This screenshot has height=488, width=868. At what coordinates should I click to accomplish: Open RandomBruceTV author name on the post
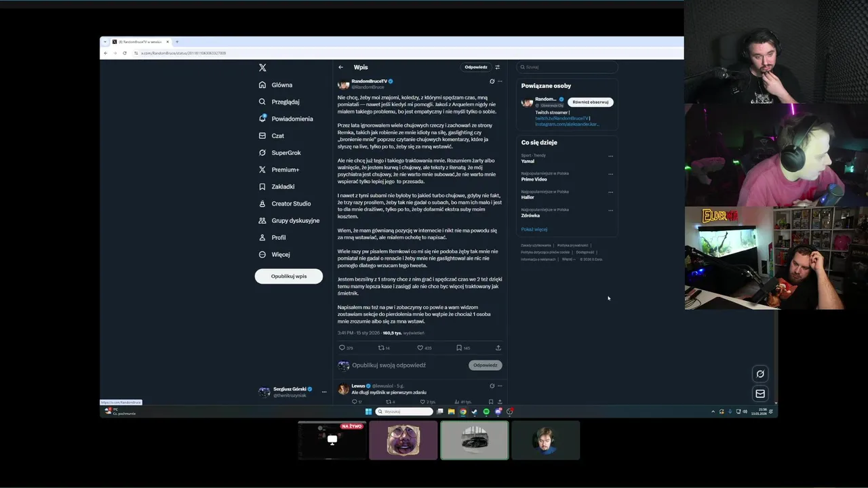pos(369,81)
